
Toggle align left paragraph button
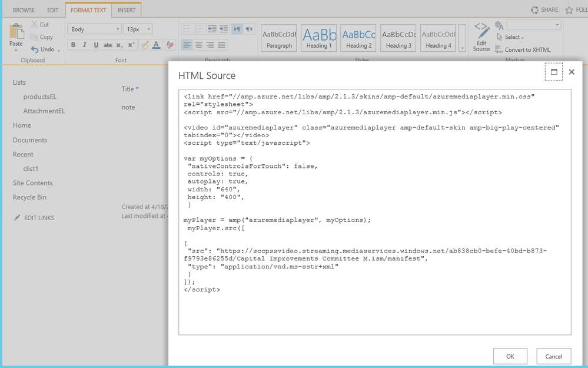pyautogui.click(x=187, y=45)
